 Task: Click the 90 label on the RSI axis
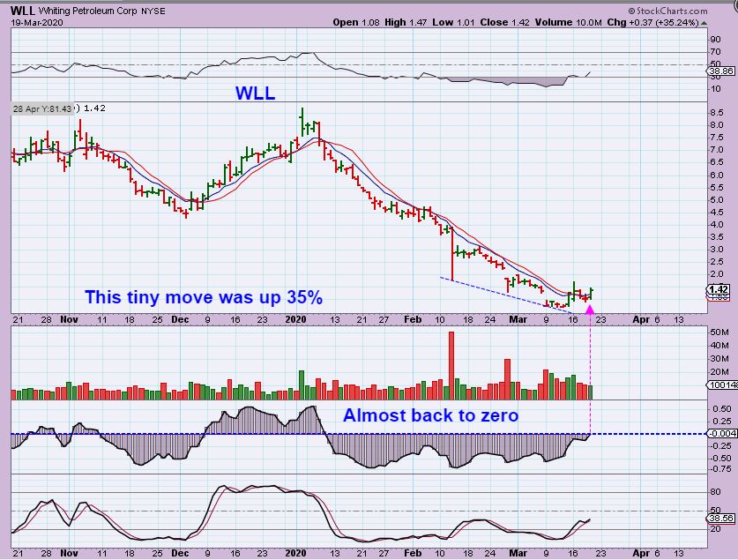coord(715,39)
